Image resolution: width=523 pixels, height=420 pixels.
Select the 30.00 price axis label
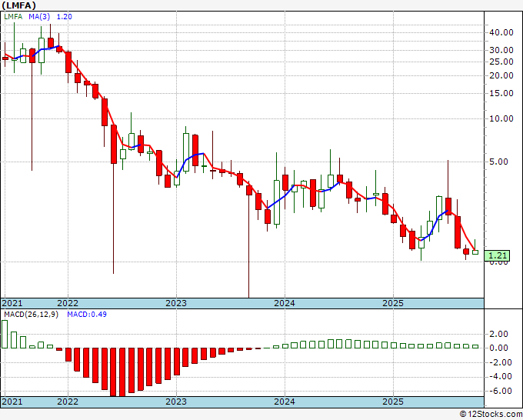pos(501,50)
